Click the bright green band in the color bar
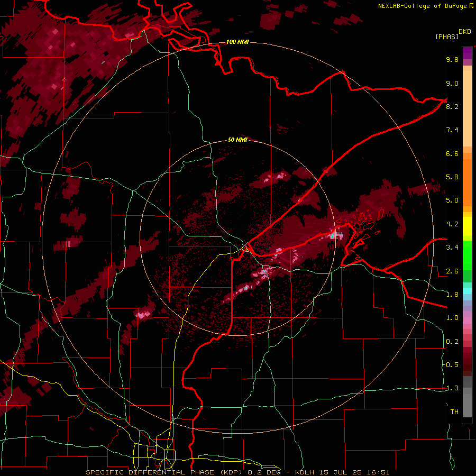The height and width of the screenshot is (476, 476). (x=467, y=255)
